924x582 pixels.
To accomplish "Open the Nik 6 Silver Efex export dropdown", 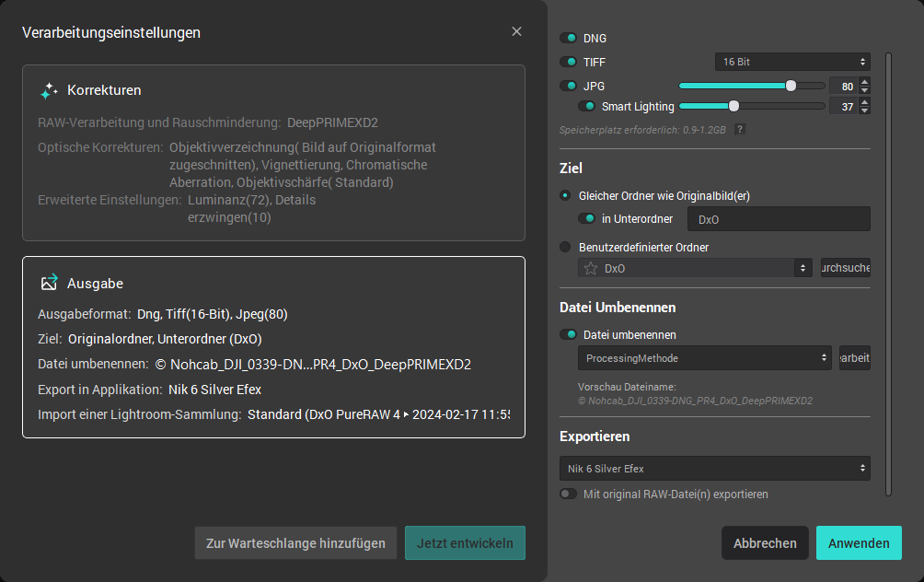I will (x=714, y=469).
